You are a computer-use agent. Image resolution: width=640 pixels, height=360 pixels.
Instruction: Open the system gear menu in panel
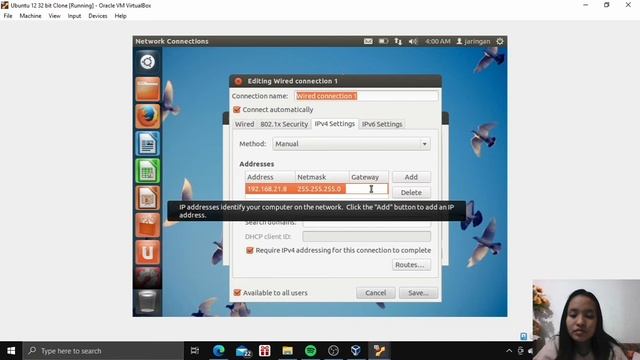click(x=500, y=41)
